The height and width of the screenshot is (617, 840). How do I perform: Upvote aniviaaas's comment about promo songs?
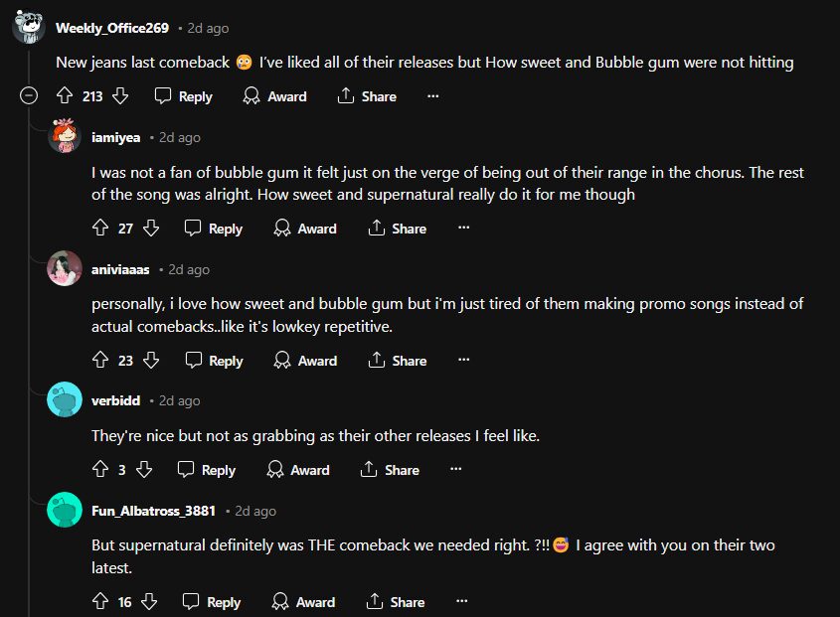[x=99, y=360]
